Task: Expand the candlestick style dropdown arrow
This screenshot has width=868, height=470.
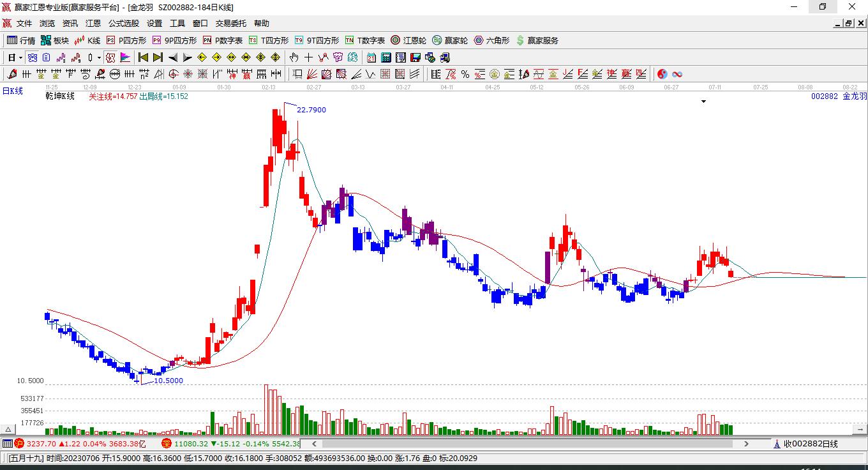Action: point(99,57)
